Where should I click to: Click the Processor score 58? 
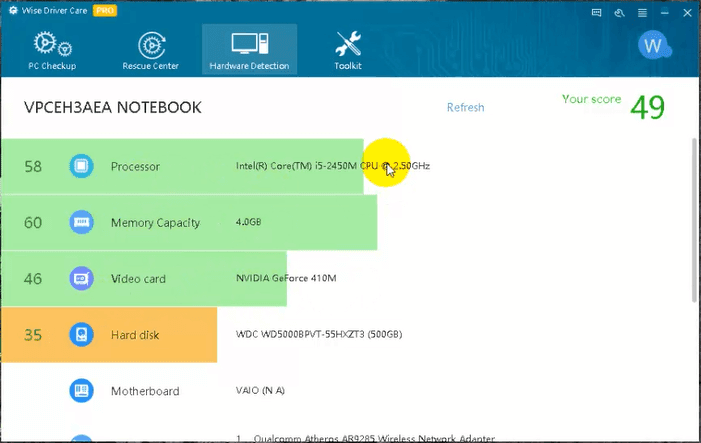click(x=33, y=167)
